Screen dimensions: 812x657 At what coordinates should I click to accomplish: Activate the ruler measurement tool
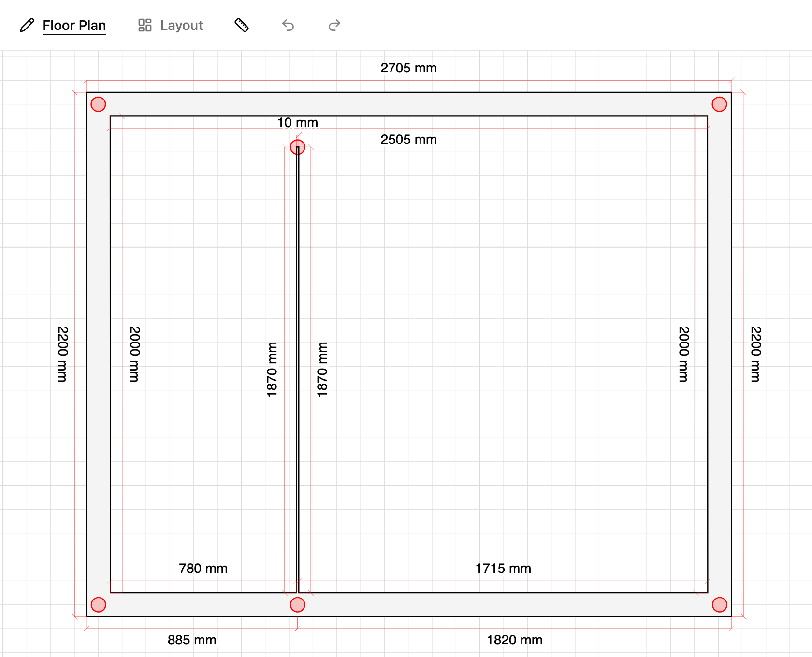pyautogui.click(x=242, y=25)
